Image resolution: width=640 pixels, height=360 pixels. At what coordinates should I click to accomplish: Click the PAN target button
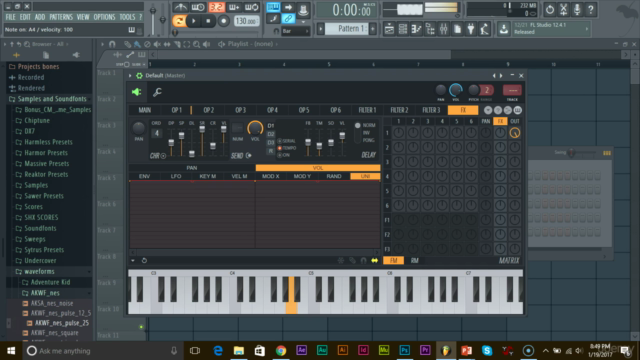click(192, 168)
